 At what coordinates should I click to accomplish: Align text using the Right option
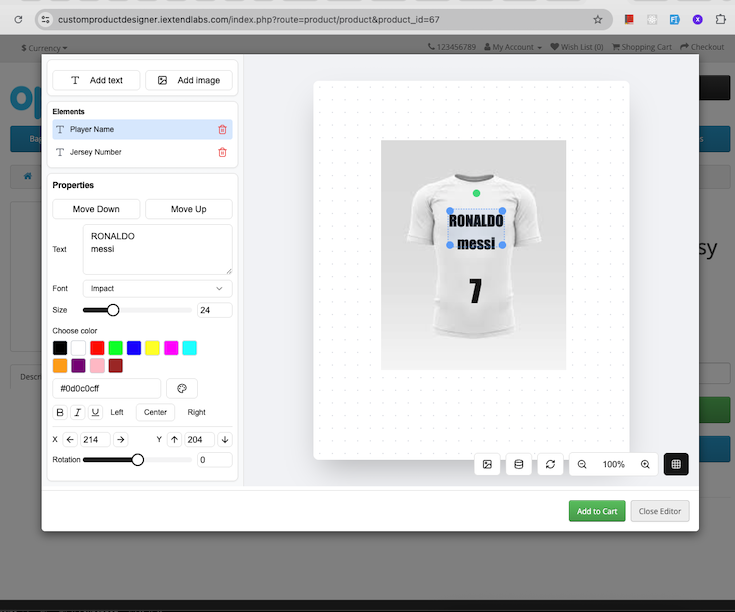[x=196, y=412]
